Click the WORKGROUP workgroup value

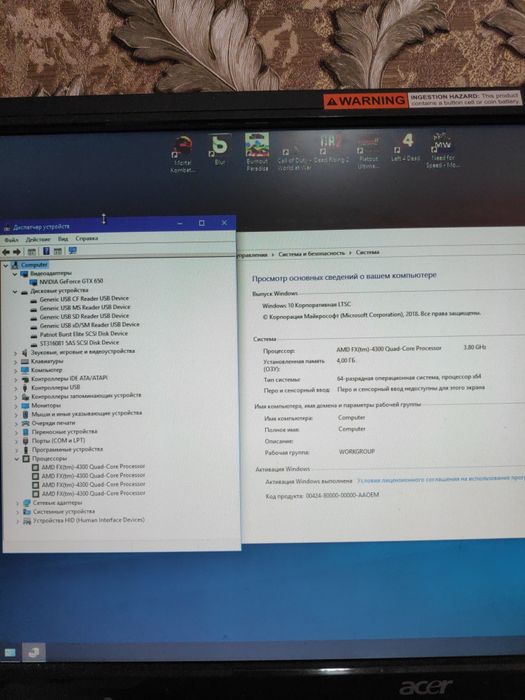357,452
